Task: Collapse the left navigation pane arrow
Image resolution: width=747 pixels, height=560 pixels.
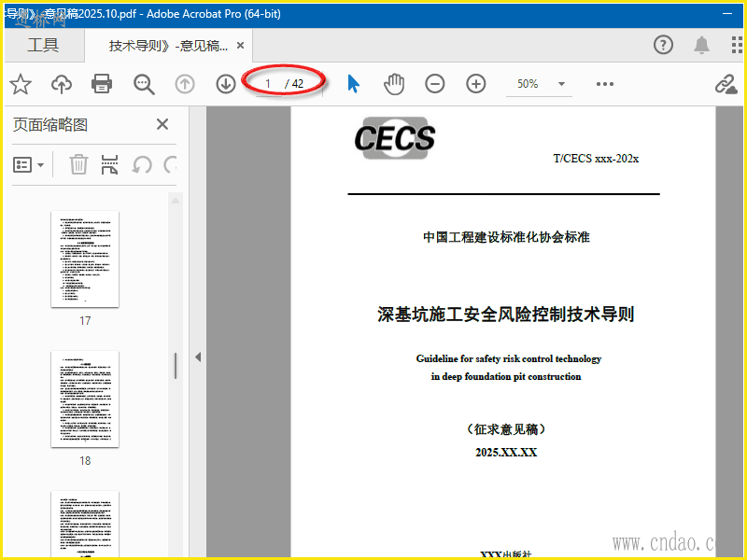Action: pos(198,357)
